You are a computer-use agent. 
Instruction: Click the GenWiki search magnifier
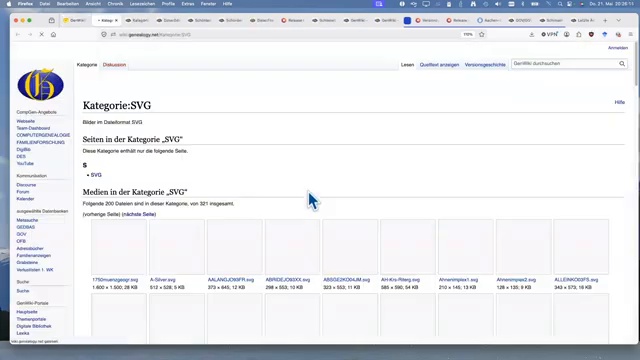622,64
